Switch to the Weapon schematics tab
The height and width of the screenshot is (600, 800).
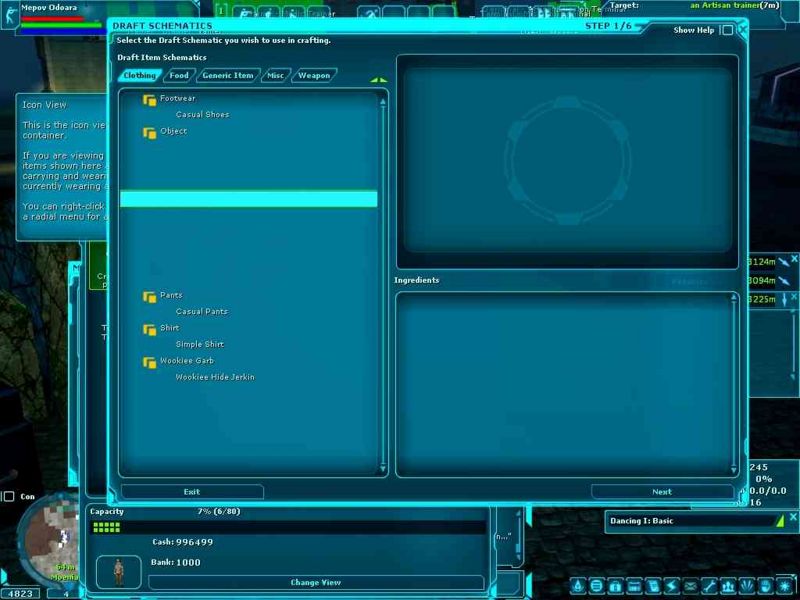[x=314, y=76]
